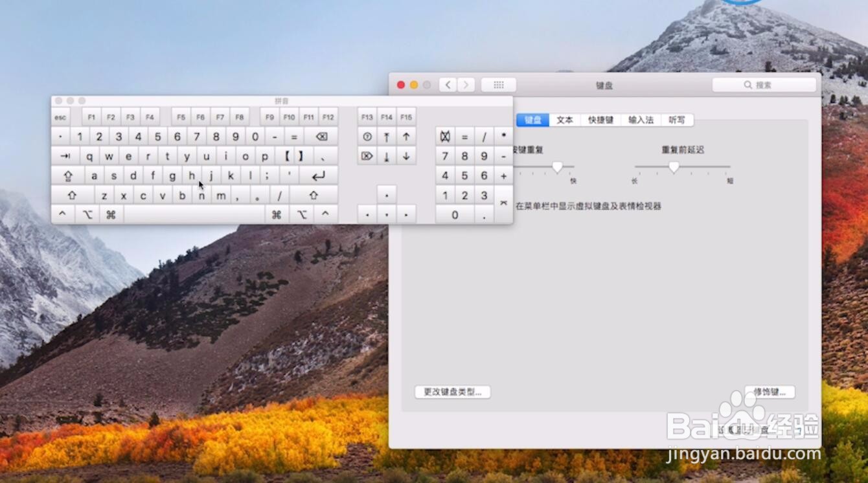Click the Command key right of the space bar
The width and height of the screenshot is (868, 483).
pyautogui.click(x=277, y=214)
